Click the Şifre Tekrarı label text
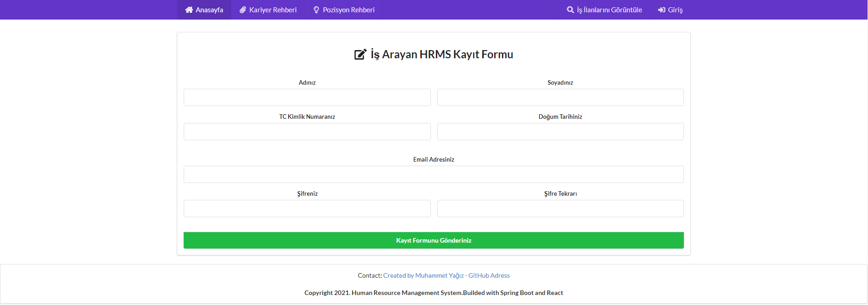 560,193
